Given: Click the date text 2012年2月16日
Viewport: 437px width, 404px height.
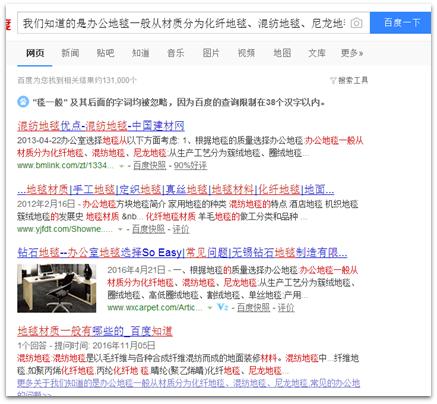Looking at the screenshot, I should click(x=46, y=204).
